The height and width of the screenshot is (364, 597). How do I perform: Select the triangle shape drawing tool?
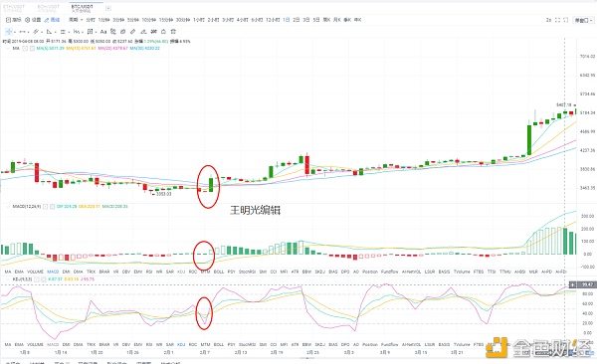tap(49, 32)
